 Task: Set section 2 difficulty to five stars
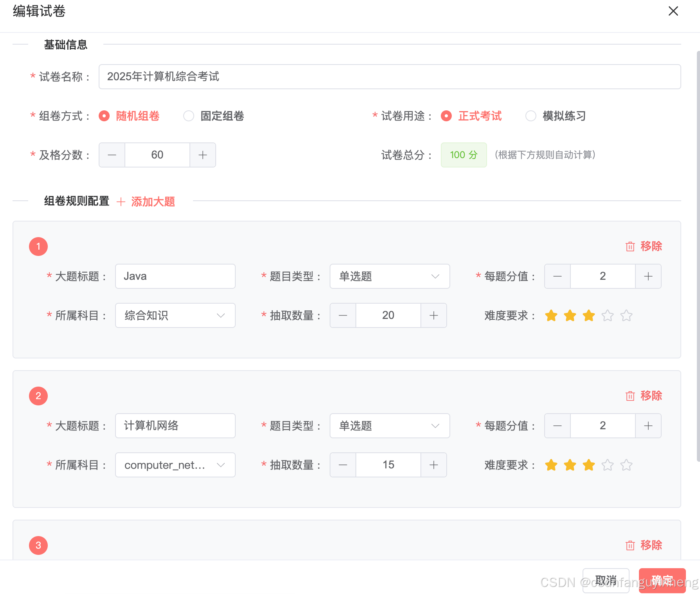point(626,465)
